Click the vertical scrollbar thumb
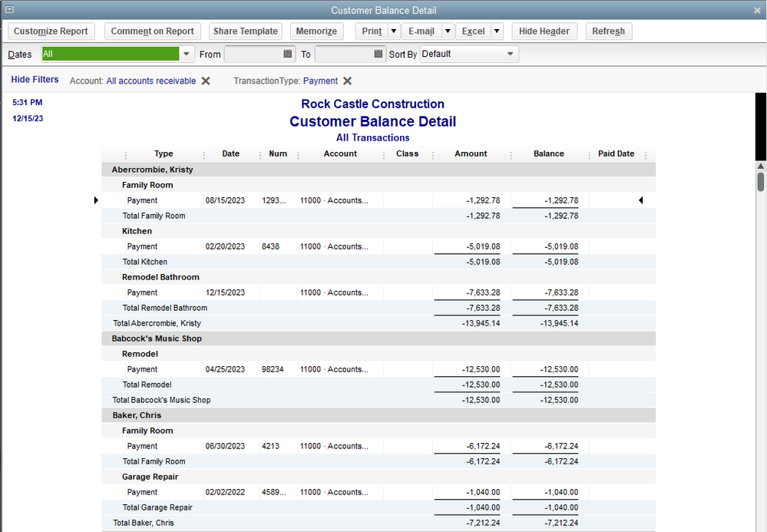The image size is (767, 532). tap(760, 182)
